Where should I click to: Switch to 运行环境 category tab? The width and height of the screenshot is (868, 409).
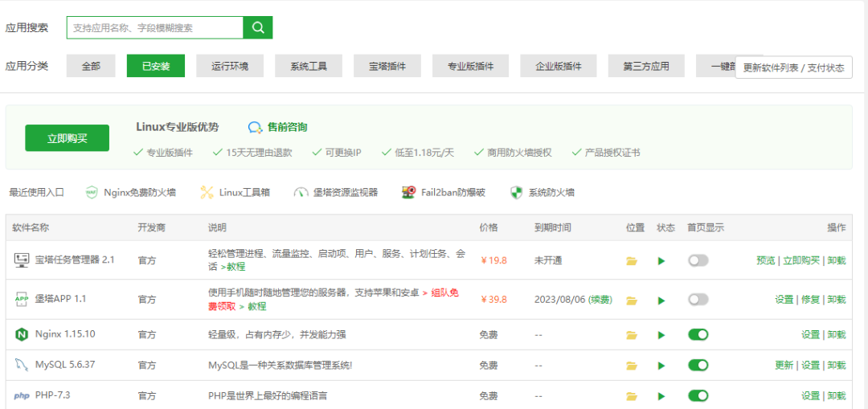point(230,66)
